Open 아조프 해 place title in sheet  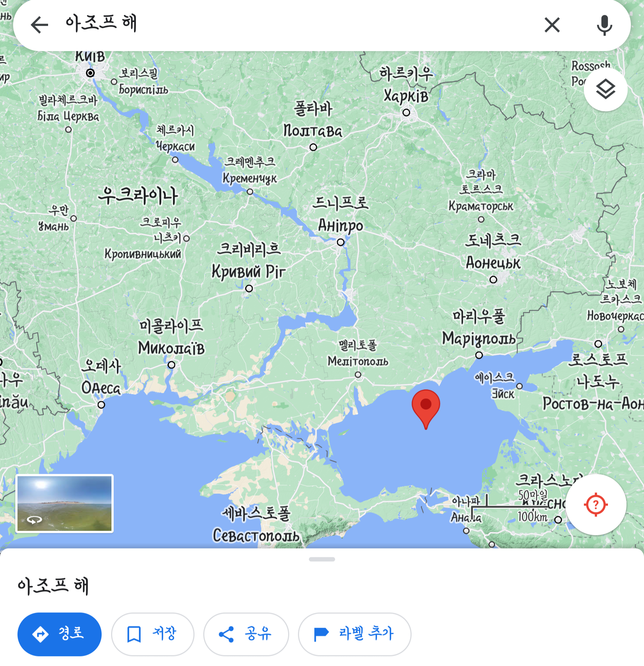coord(53,586)
